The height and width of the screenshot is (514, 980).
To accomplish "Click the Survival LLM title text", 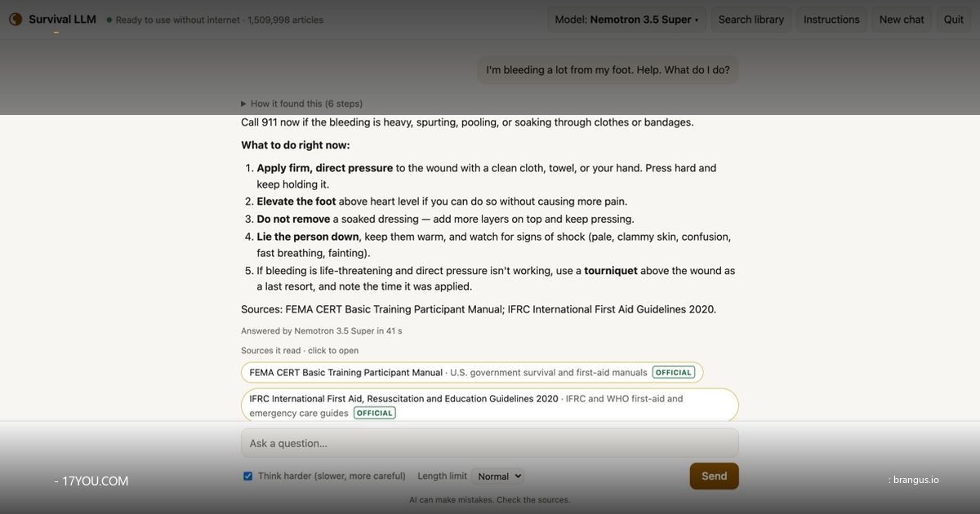I will 62,20.
